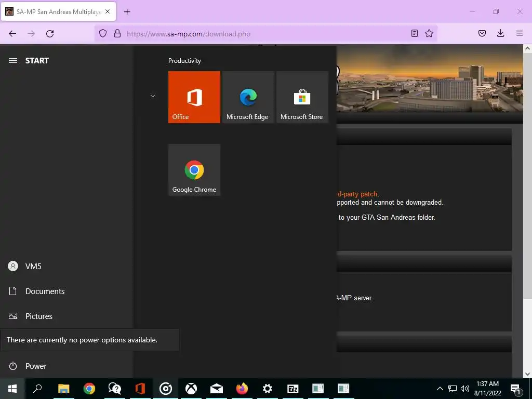This screenshot has width=532, height=399.
Task: Open the Office tile in Productivity group
Action: (x=194, y=97)
